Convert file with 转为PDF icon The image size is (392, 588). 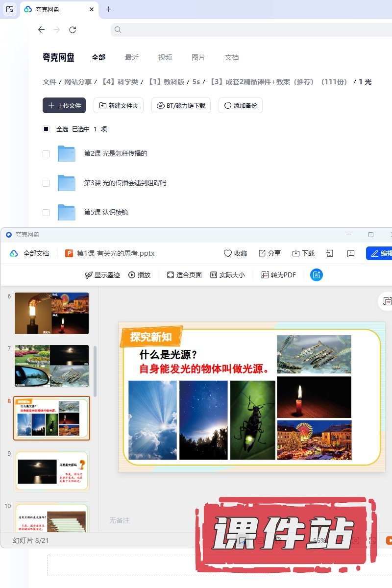tap(265, 275)
